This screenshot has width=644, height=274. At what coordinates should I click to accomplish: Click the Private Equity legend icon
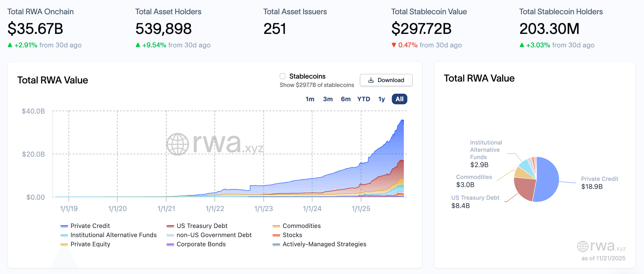(64, 244)
